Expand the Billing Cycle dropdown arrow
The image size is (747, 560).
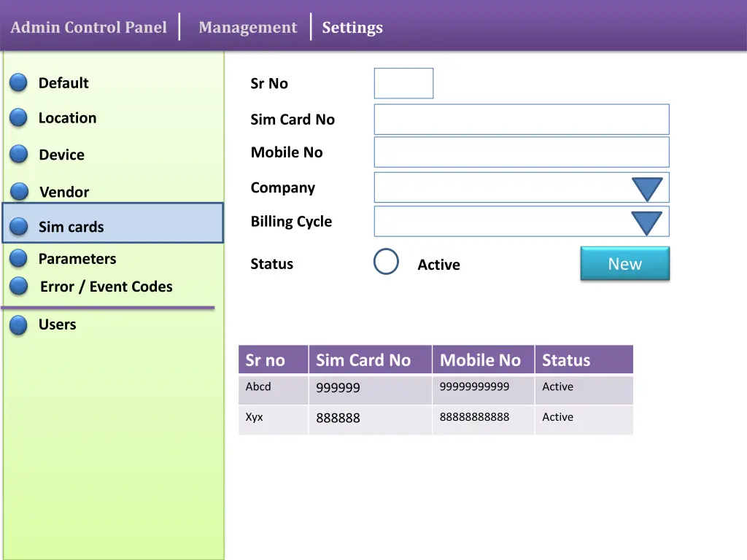pyautogui.click(x=646, y=222)
